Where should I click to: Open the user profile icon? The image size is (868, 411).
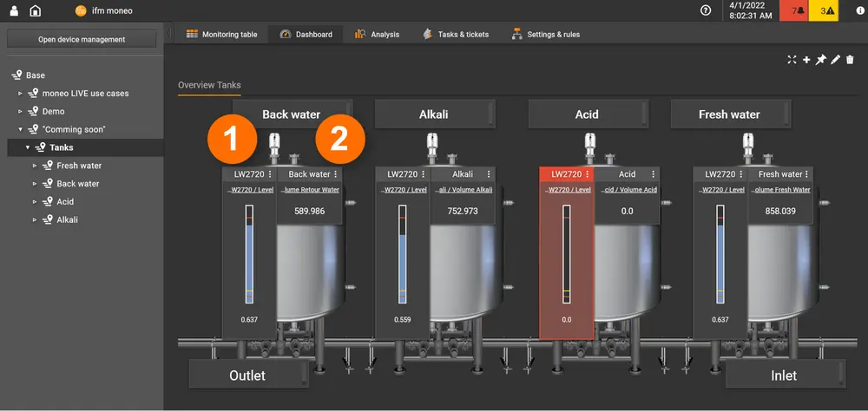(13, 10)
